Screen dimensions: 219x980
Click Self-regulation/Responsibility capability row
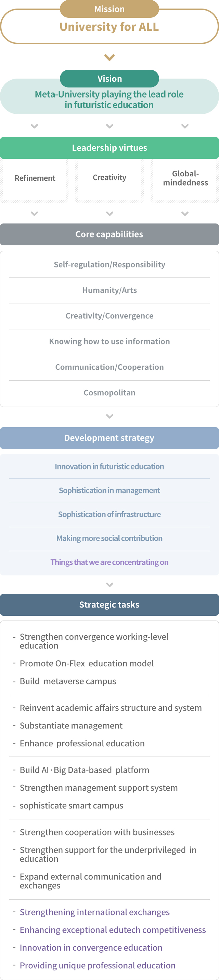click(x=109, y=265)
